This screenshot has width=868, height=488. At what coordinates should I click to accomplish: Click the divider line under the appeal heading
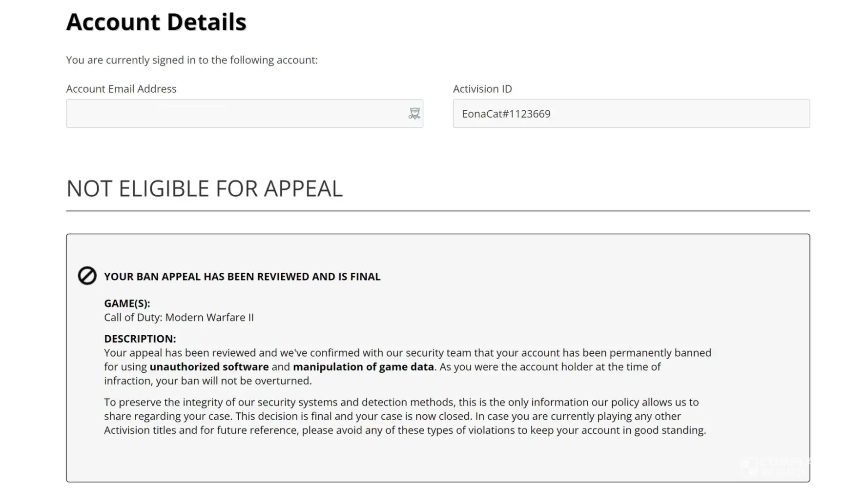click(x=438, y=211)
